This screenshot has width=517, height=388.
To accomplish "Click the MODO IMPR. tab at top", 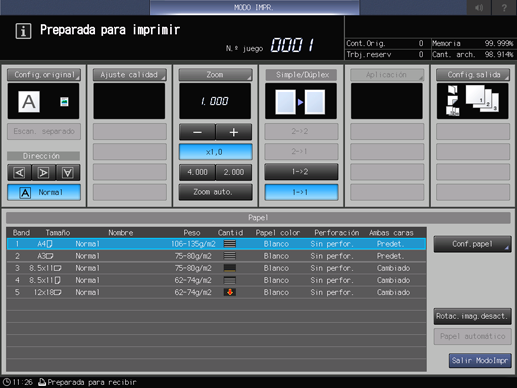I will (254, 7).
